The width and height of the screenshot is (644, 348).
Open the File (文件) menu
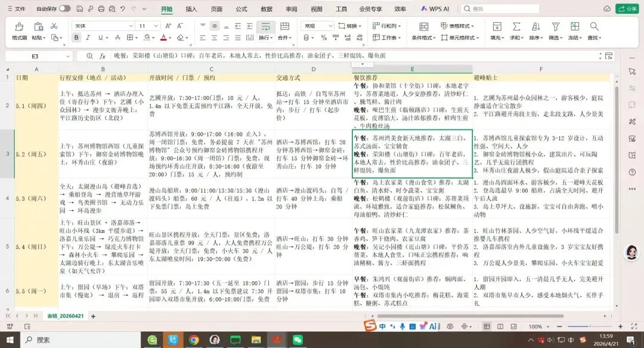pos(17,8)
